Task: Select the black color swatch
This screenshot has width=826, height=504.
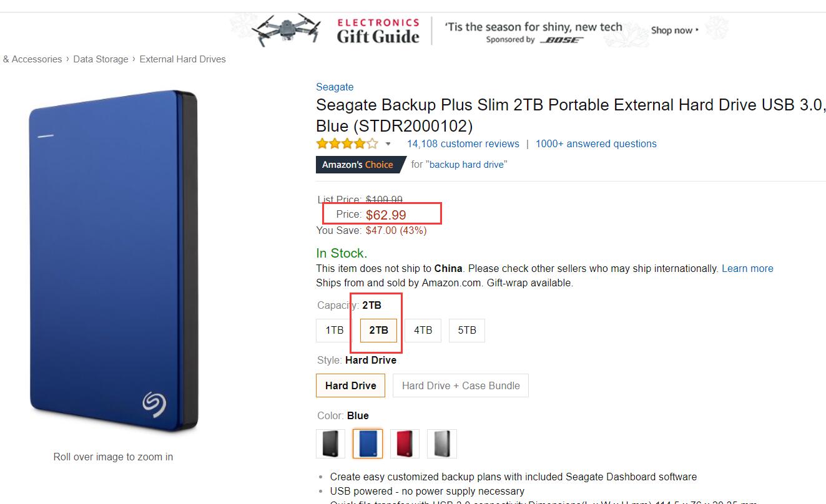Action: (330, 443)
